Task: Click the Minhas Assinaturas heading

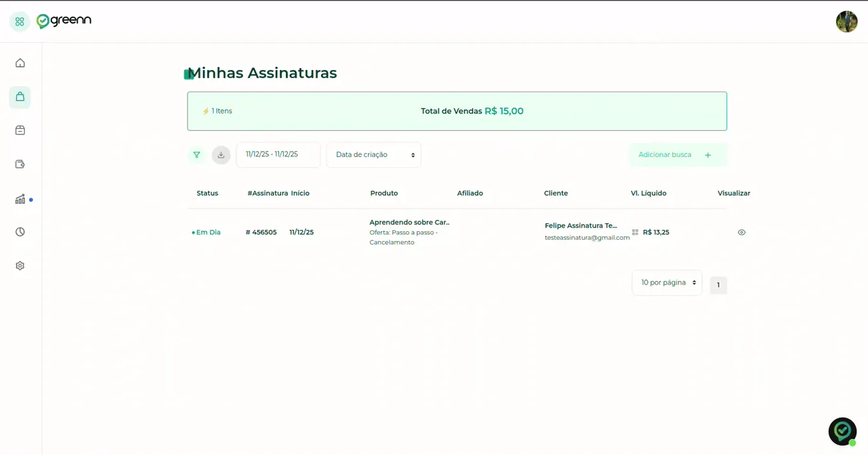Action: point(262,73)
